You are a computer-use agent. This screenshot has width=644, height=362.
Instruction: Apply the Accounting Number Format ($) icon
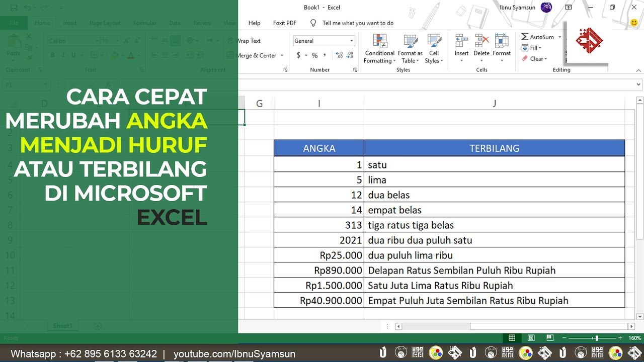(x=298, y=55)
